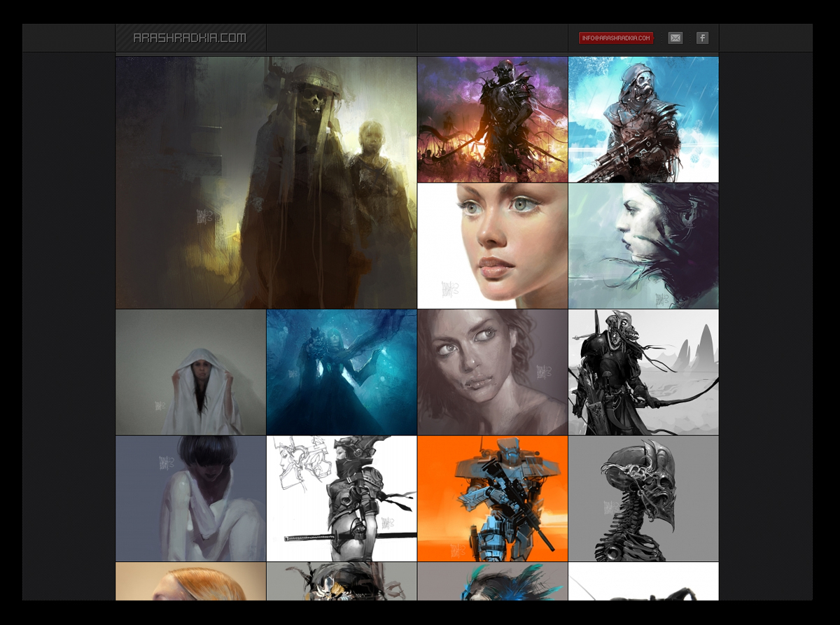Open biomechanical skull on gray background
Screen dimensions: 840x625
pyautogui.click(x=643, y=498)
